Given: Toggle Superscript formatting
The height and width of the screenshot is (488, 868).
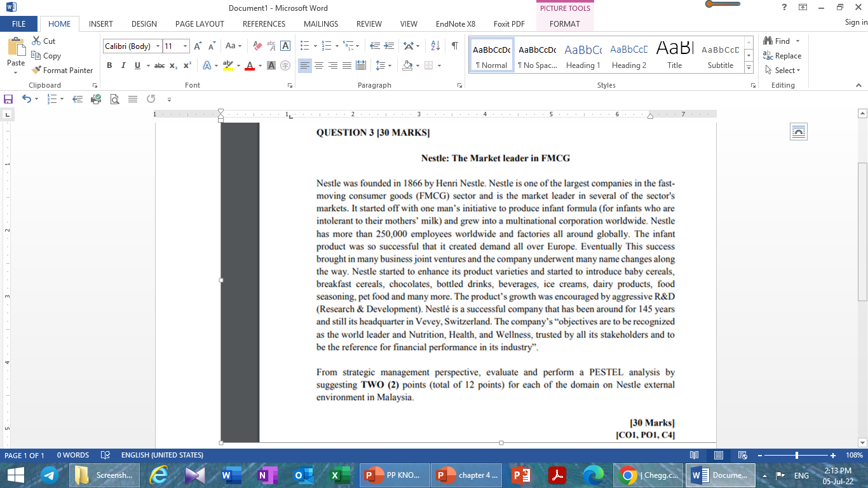Looking at the screenshot, I should point(187,65).
